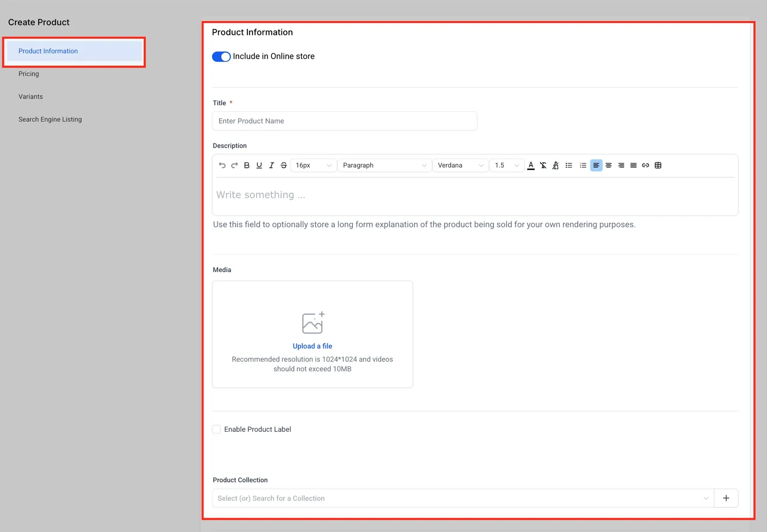Toggle Include in Online store switch
767x532 pixels.
point(221,57)
